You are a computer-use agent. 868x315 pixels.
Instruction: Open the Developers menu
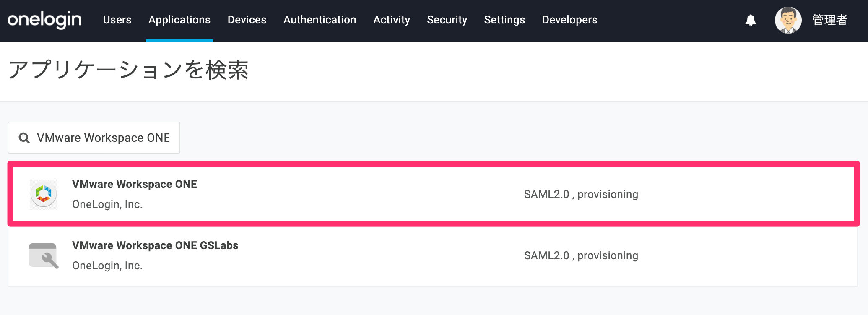(x=569, y=20)
